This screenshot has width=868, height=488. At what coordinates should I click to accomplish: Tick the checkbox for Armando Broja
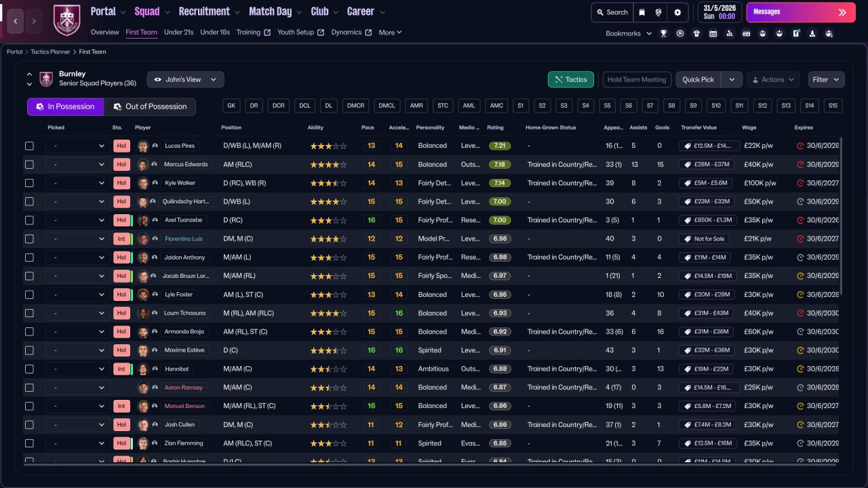(x=29, y=332)
